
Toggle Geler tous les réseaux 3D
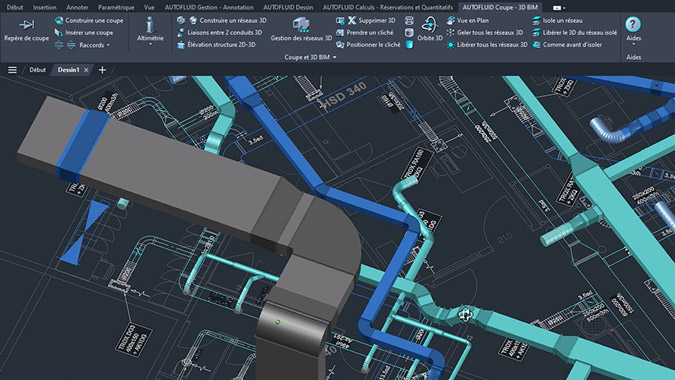484,32
